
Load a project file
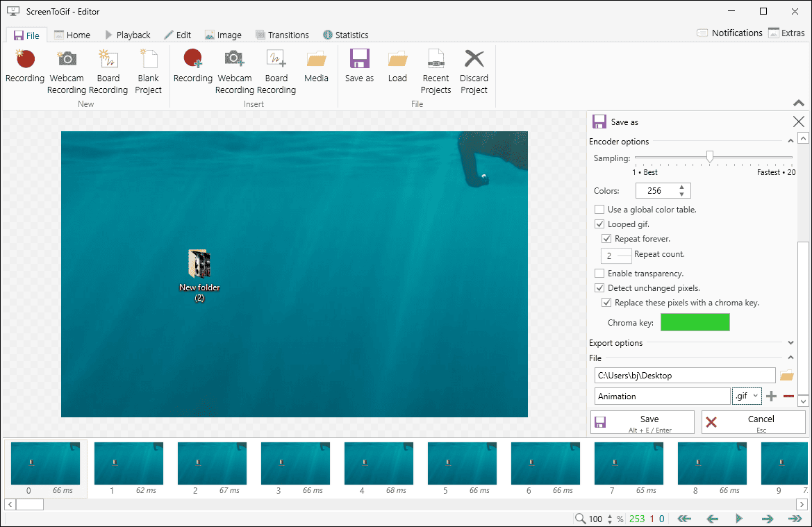point(397,67)
